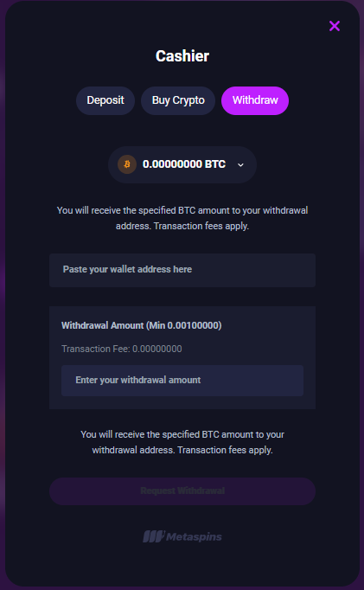This screenshot has height=590, width=364.
Task: Click the BTC currency code in selector
Action: [215, 164]
